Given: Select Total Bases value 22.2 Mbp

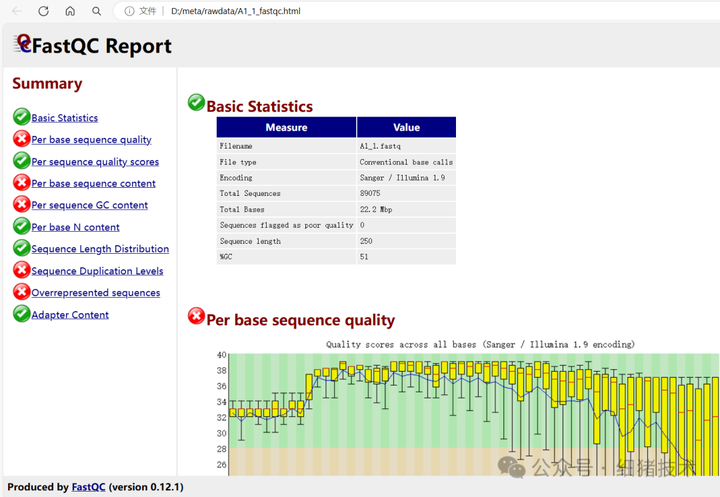Looking at the screenshot, I should (406, 209).
